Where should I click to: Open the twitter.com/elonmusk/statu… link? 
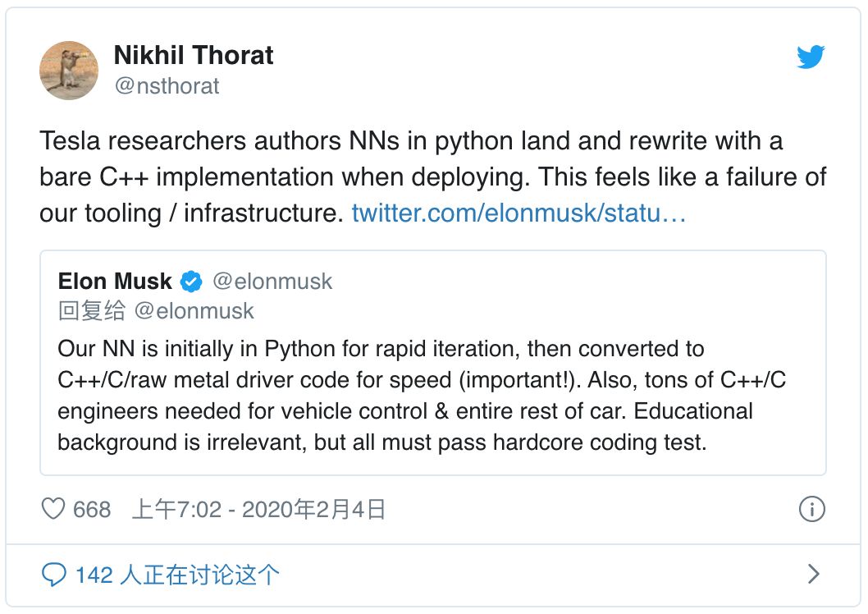[519, 213]
